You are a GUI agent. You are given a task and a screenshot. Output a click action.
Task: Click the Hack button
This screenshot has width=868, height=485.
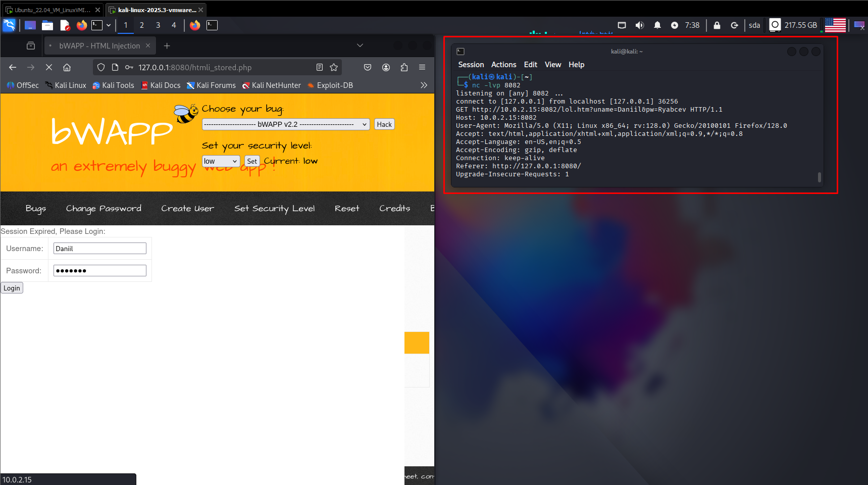[384, 124]
